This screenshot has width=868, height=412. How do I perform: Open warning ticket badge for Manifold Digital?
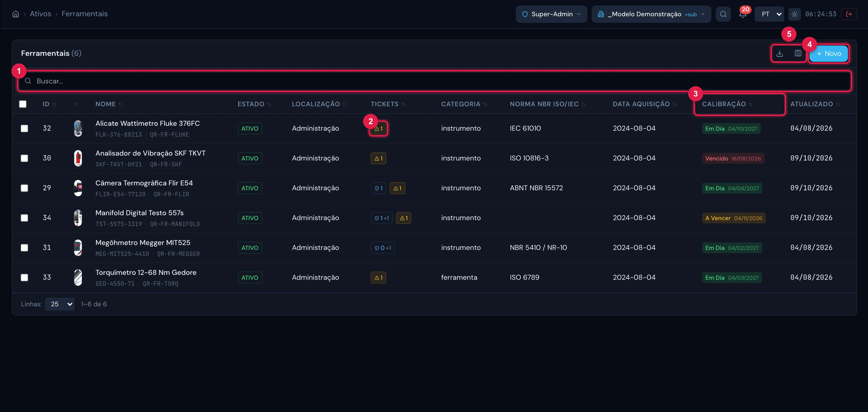[403, 218]
